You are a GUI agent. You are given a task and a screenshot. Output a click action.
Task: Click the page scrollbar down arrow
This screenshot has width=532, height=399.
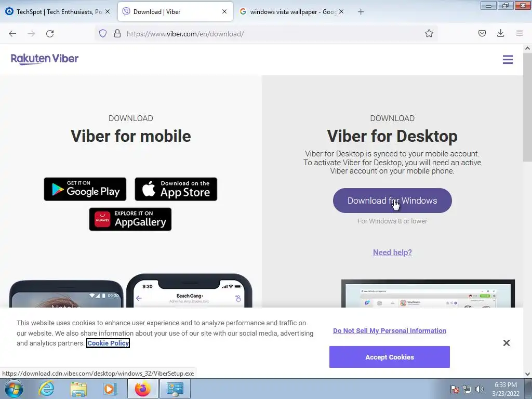[x=527, y=374]
